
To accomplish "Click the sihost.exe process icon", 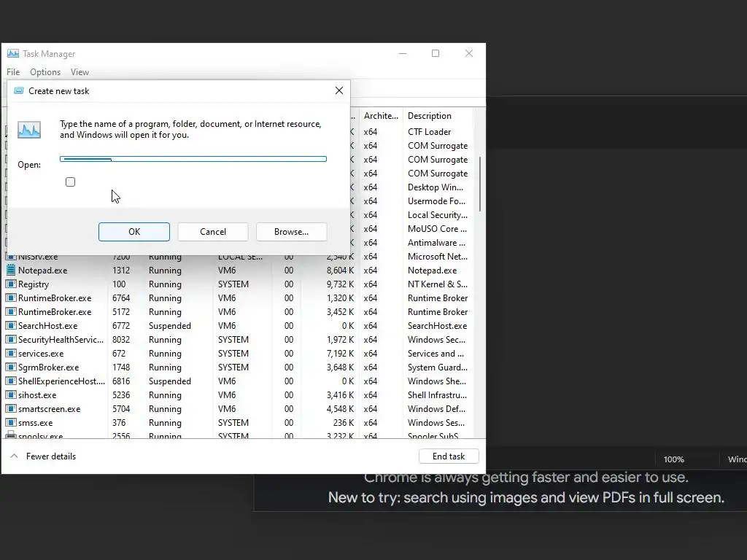I will tap(10, 394).
